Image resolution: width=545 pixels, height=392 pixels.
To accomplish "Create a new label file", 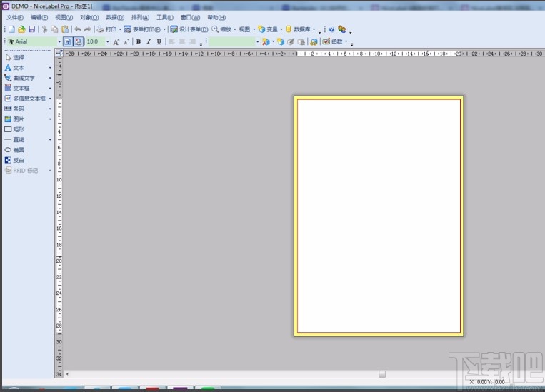I will click(x=12, y=29).
